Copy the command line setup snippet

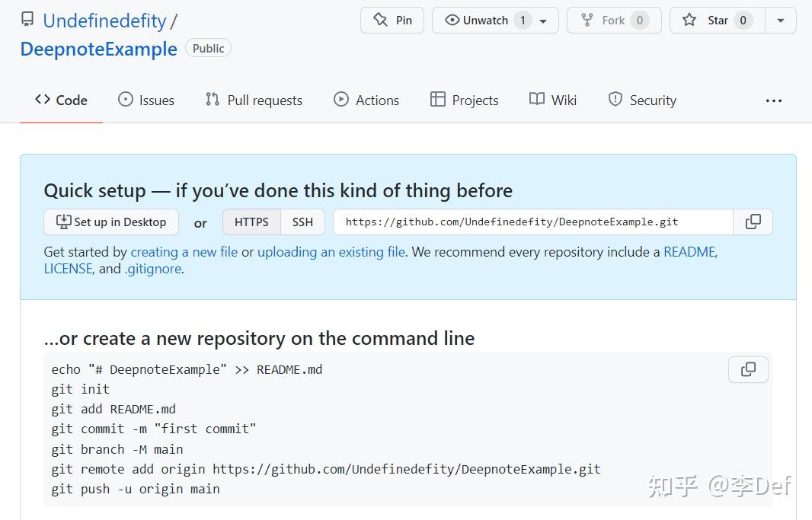pyautogui.click(x=747, y=369)
